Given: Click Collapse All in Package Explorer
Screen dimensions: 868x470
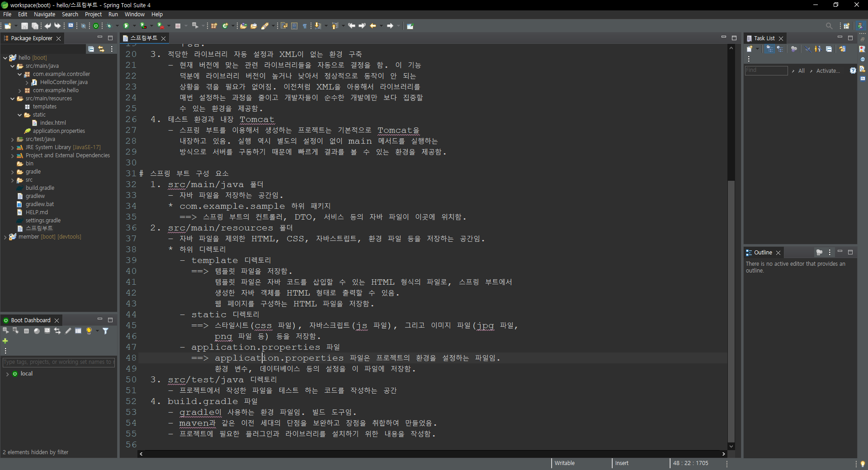Looking at the screenshot, I should point(91,49).
